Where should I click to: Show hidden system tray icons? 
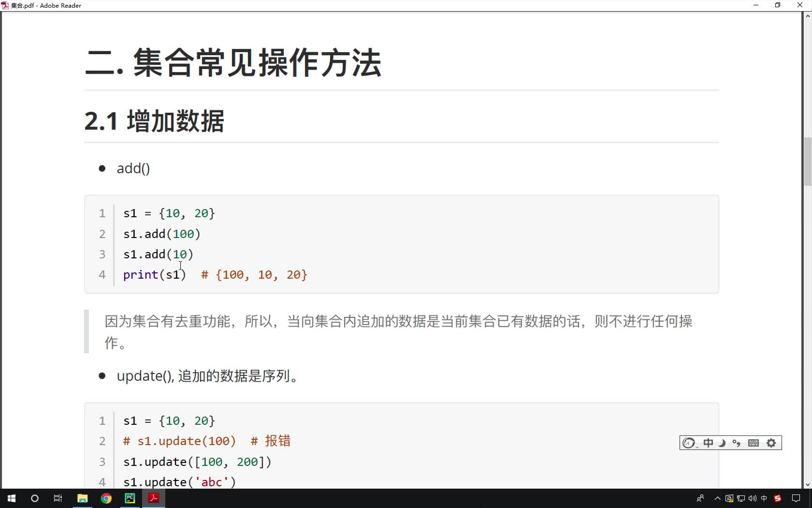click(718, 498)
